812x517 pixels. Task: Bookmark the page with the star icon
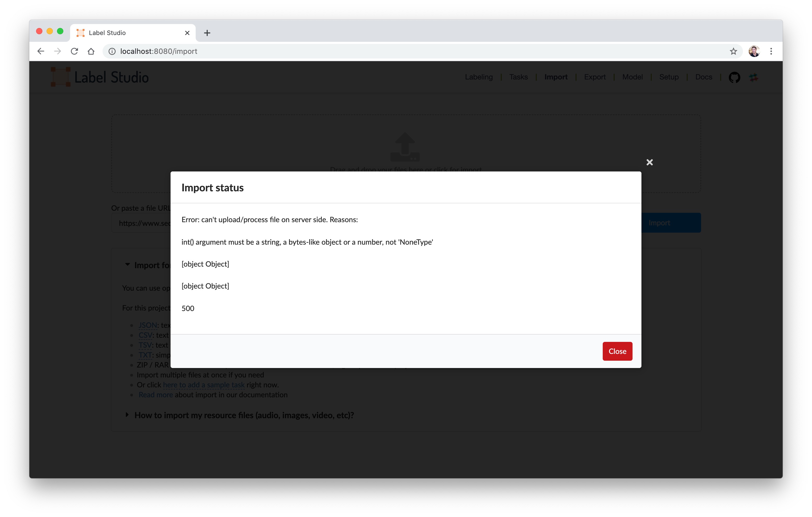point(734,51)
